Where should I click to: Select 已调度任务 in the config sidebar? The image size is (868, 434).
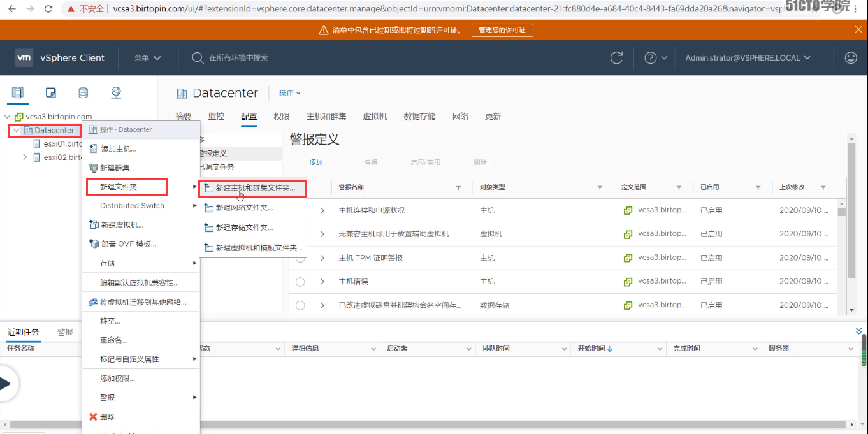217,167
